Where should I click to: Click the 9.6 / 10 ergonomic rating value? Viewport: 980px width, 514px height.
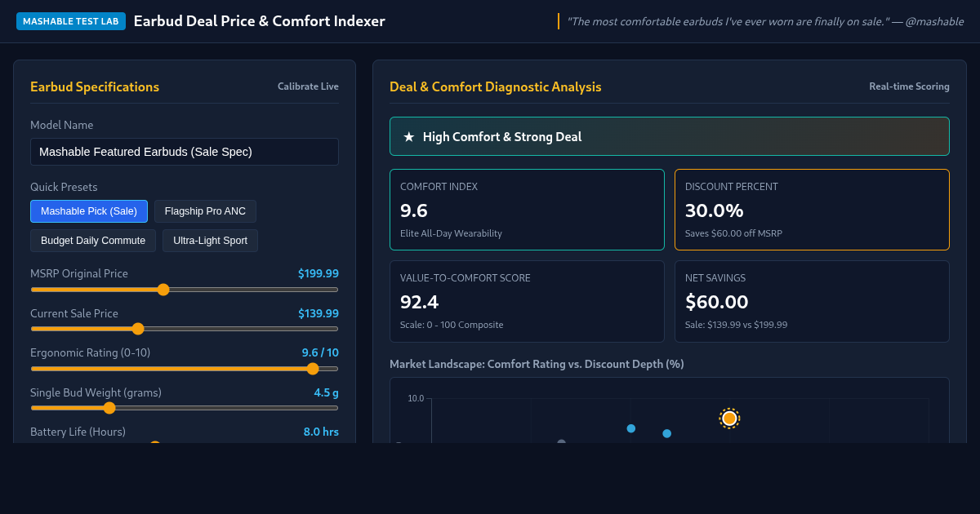(x=320, y=352)
